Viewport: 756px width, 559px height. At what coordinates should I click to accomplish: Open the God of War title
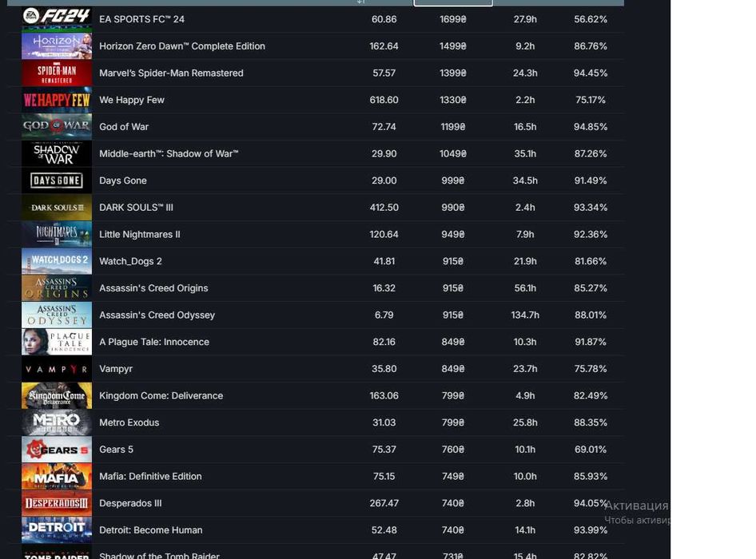point(124,127)
